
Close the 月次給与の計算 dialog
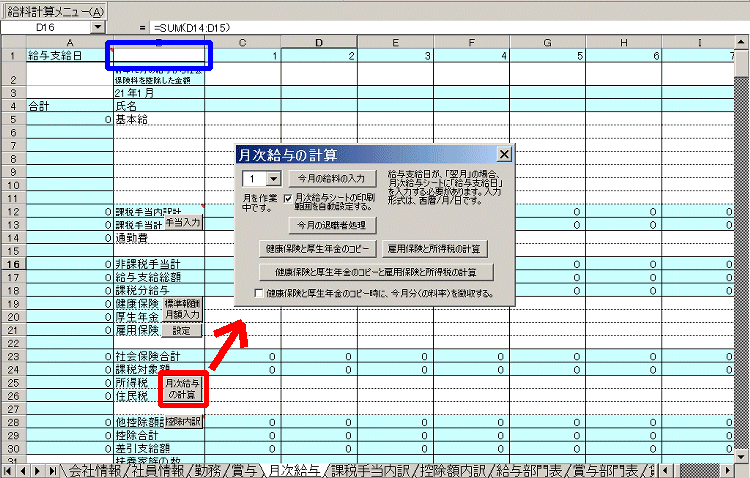504,155
